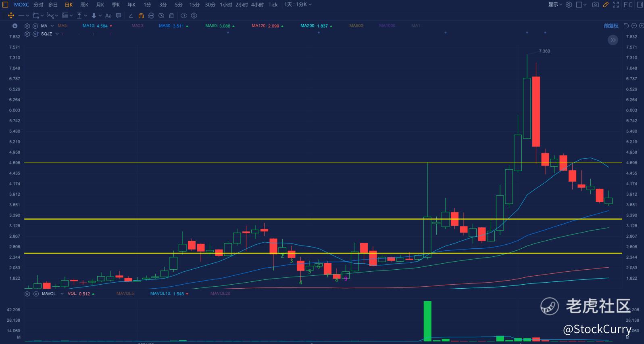The height and width of the screenshot is (344, 644).
Task: Click the MOXC ticker symbol
Action: tap(21, 5)
